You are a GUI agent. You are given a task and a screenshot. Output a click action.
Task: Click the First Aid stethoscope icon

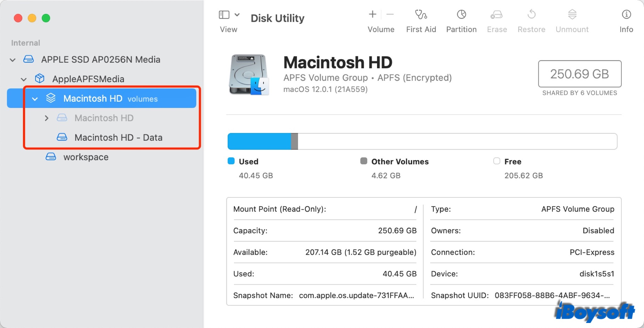421,15
